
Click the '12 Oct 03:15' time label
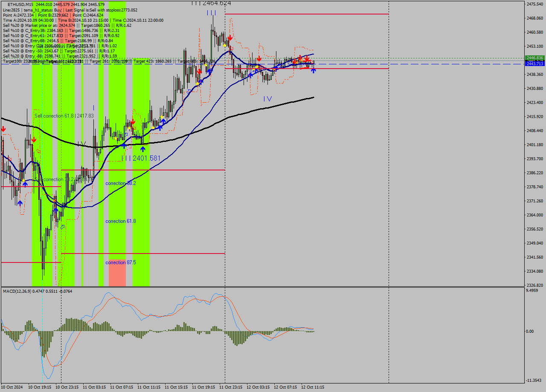pos(258,387)
